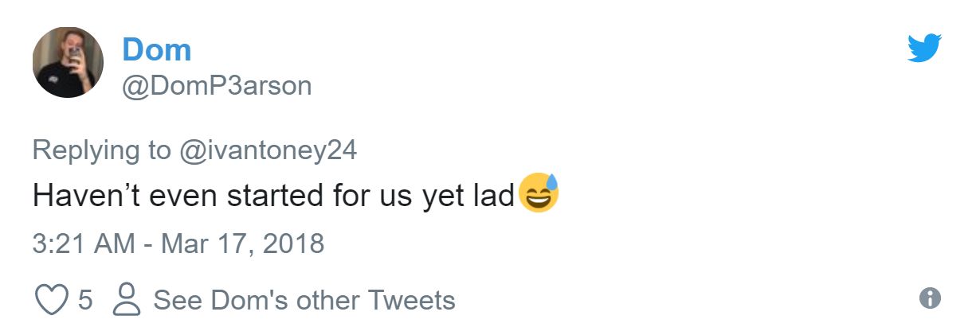Click the like count number 5
The width and height of the screenshot is (980, 335).
click(x=85, y=300)
